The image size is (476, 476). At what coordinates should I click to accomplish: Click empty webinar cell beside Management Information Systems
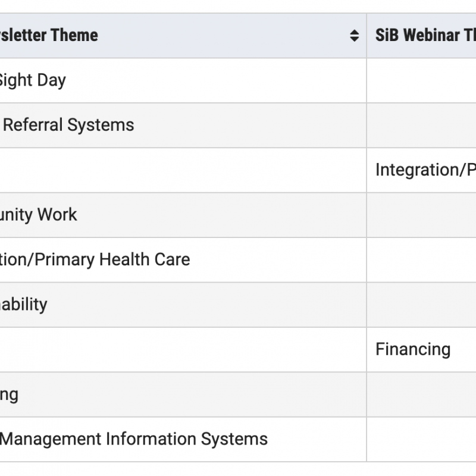[x=421, y=439]
